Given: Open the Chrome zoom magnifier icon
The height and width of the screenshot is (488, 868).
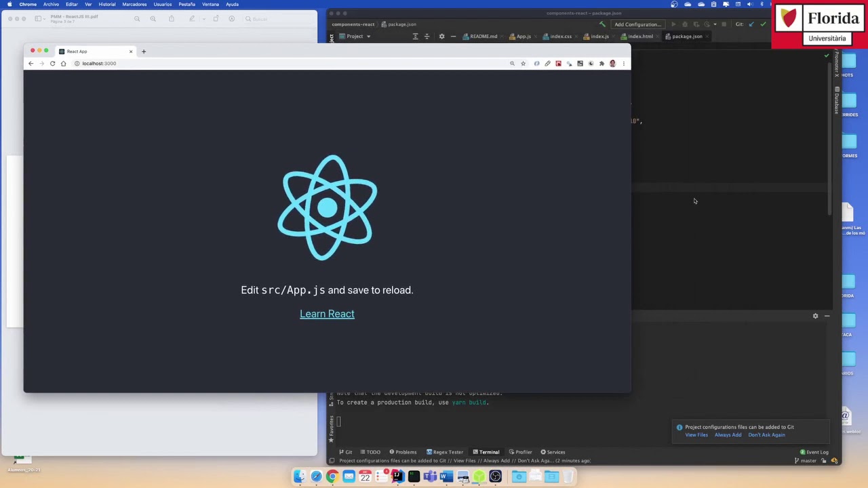Looking at the screenshot, I should point(512,64).
